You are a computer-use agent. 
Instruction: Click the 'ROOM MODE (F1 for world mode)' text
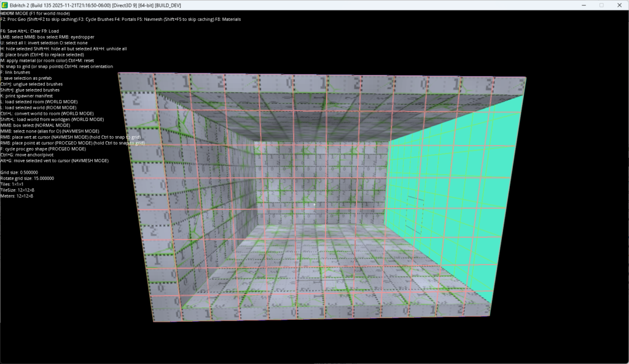click(35, 14)
